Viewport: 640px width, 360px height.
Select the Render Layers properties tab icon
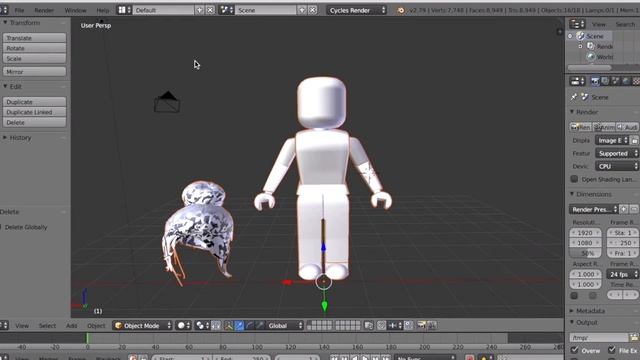[605, 81]
